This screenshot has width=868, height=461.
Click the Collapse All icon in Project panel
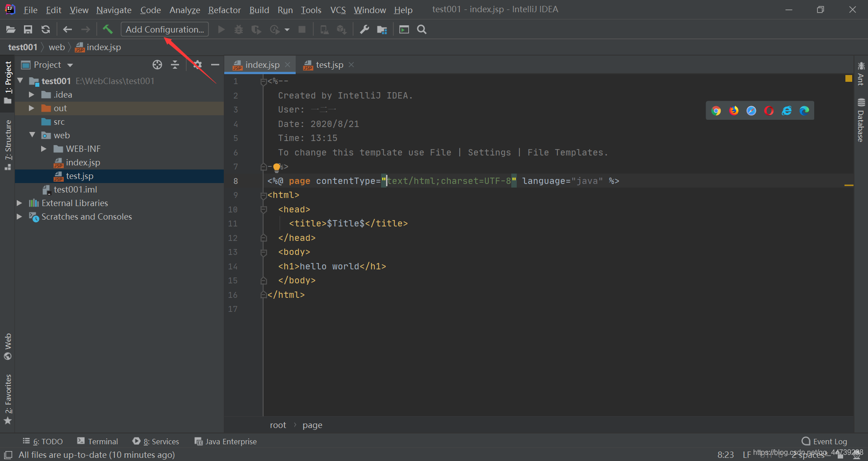click(x=175, y=65)
